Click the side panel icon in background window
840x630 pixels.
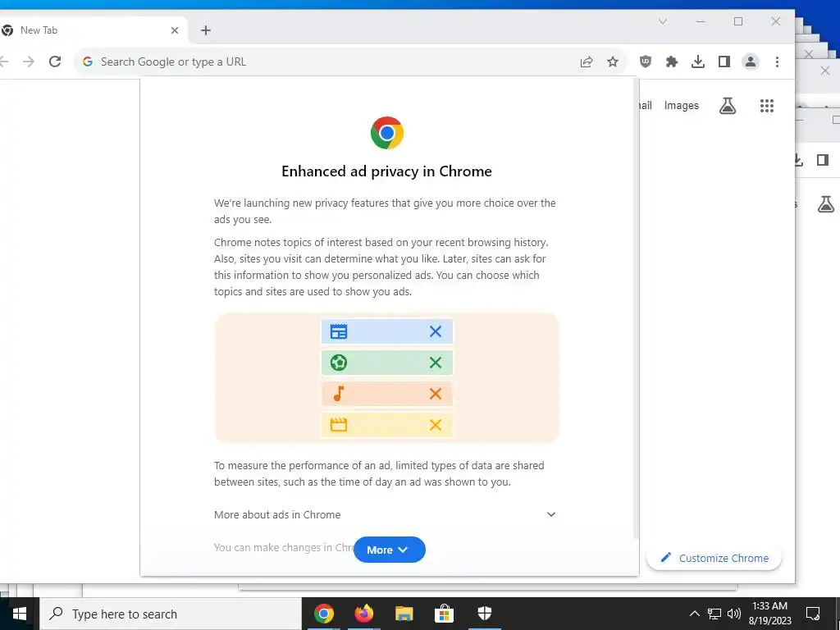(x=823, y=160)
